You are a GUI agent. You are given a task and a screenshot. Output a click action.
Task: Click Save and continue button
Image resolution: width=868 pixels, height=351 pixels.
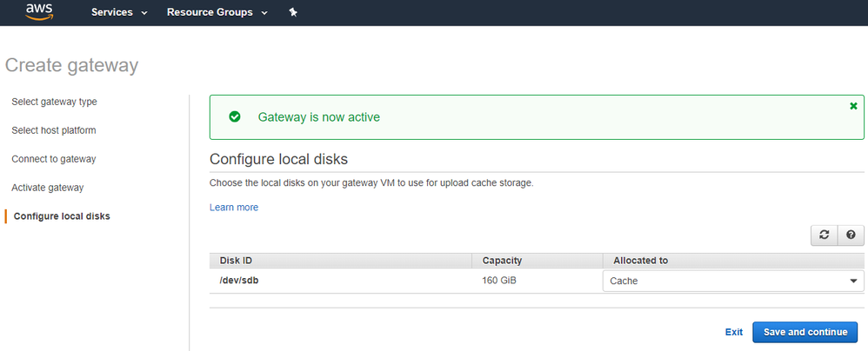pyautogui.click(x=805, y=332)
